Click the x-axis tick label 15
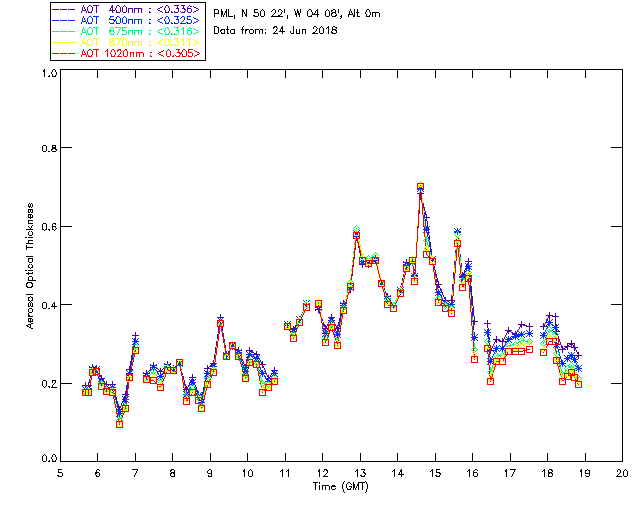Screen dimensions: 640x512 435,473
